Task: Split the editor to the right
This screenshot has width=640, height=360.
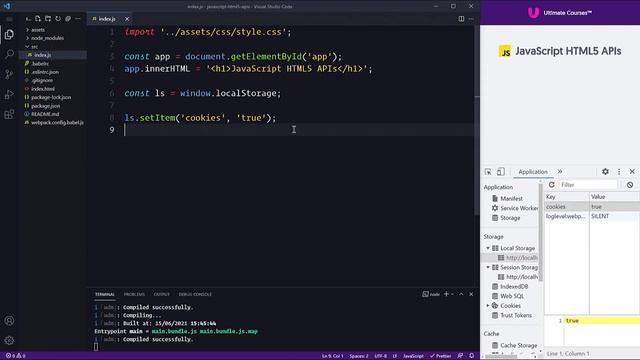Action: [x=461, y=19]
